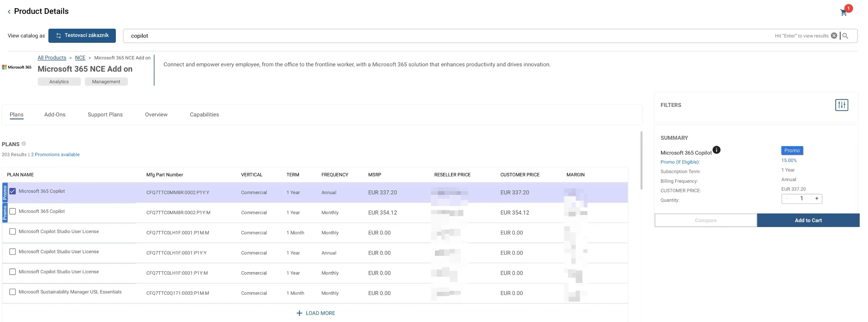Open the All Products breadcrumb link

52,58
